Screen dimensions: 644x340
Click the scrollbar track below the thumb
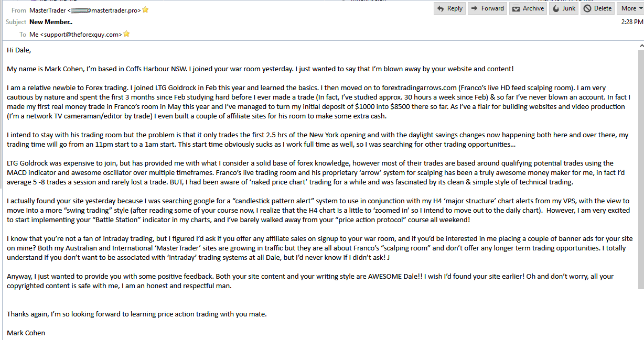click(640, 314)
